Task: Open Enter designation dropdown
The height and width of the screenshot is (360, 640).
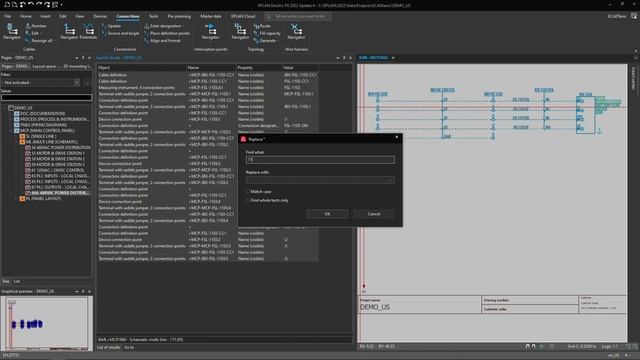Action: 164,26
